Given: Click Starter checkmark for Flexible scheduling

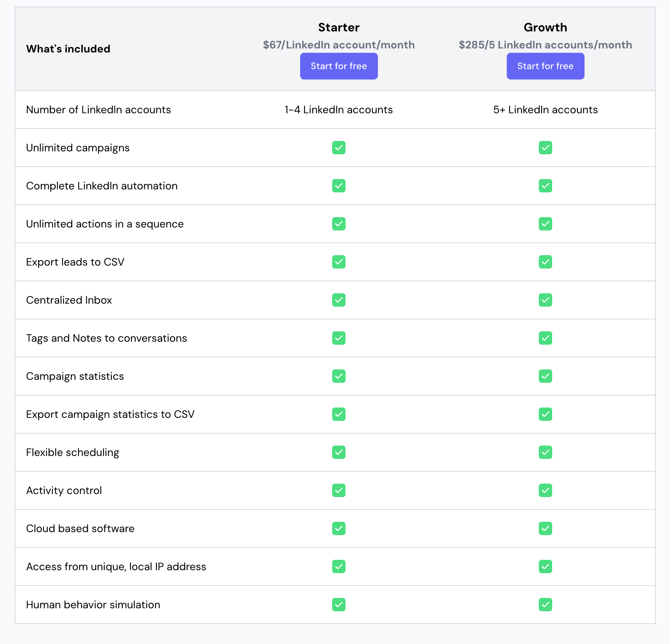Looking at the screenshot, I should (x=339, y=452).
